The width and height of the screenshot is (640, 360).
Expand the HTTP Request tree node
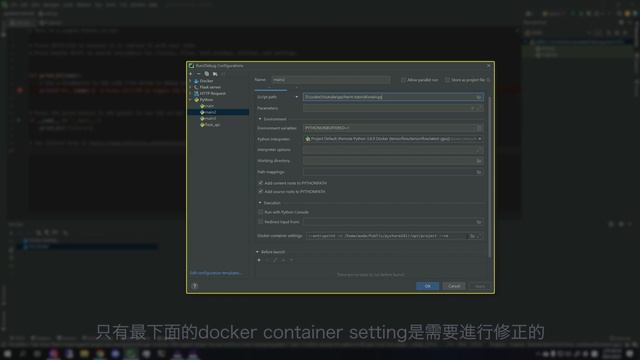coord(190,93)
